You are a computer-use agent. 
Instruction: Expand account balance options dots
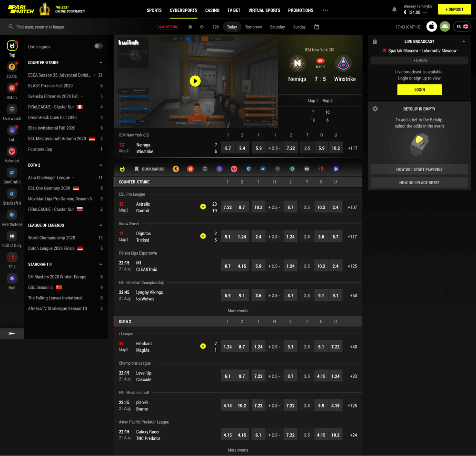tap(425, 12)
